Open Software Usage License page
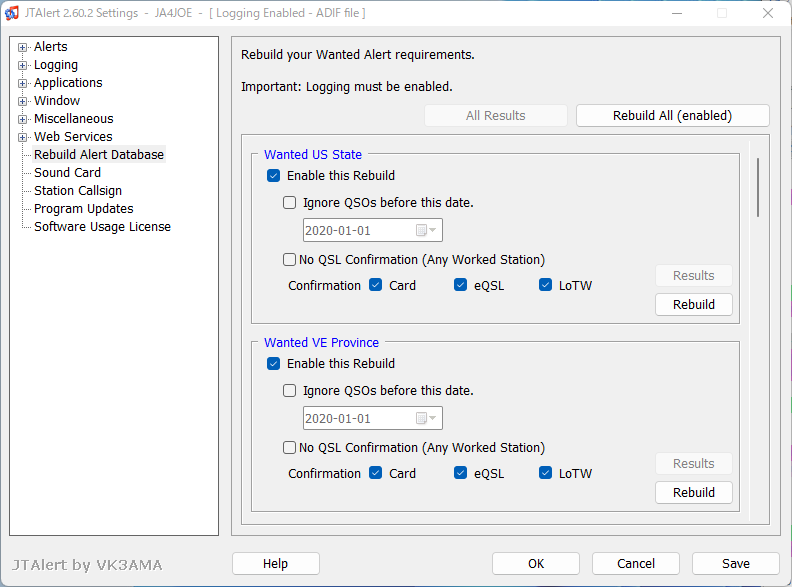This screenshot has height=587, width=792. pyautogui.click(x=102, y=227)
